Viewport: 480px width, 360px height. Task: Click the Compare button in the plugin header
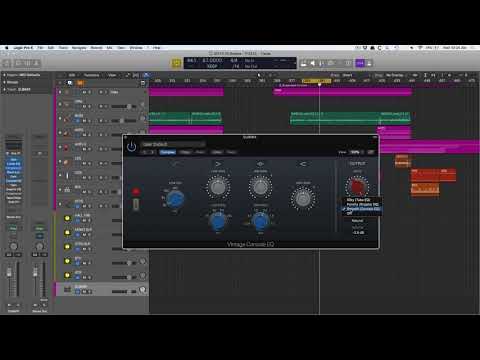tap(168, 152)
